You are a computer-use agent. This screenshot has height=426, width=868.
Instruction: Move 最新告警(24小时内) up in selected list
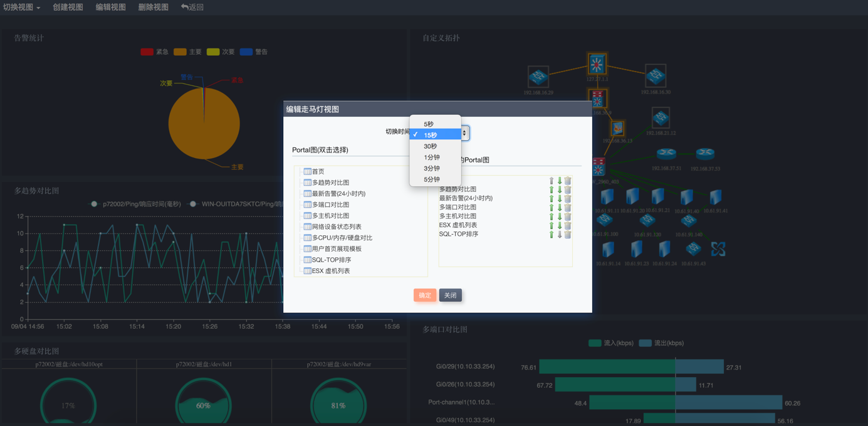pyautogui.click(x=552, y=198)
